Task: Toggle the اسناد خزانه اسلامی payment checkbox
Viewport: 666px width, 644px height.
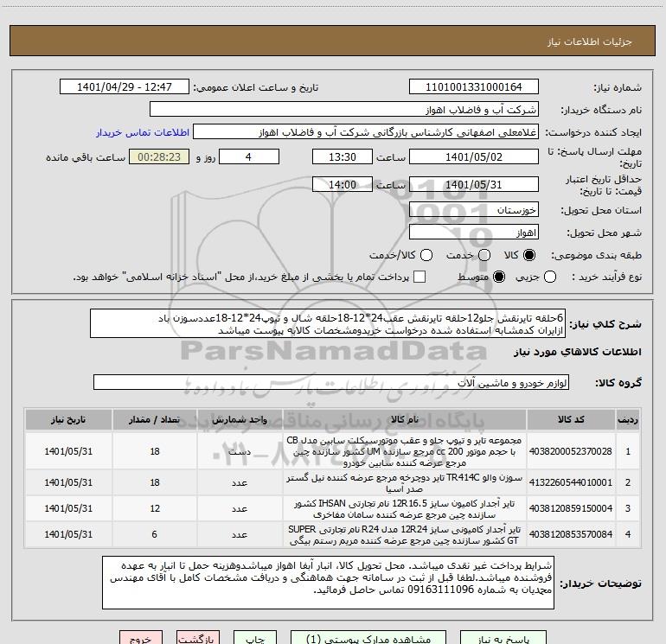Action: pos(419,277)
